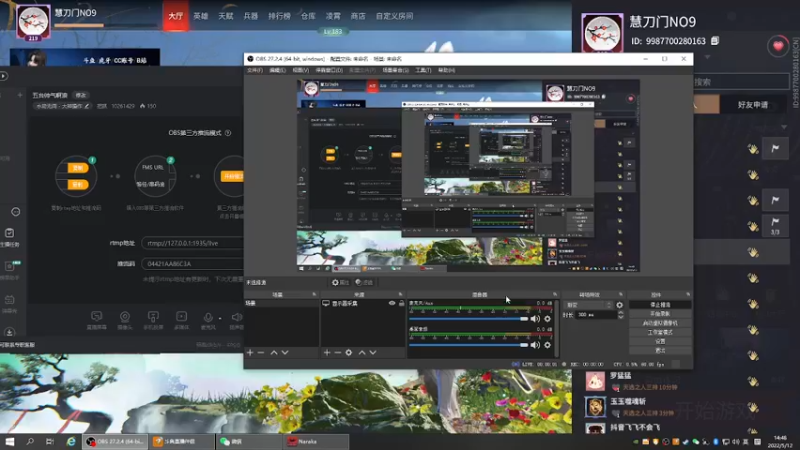Click first orange 复制 copy button

coord(78,168)
